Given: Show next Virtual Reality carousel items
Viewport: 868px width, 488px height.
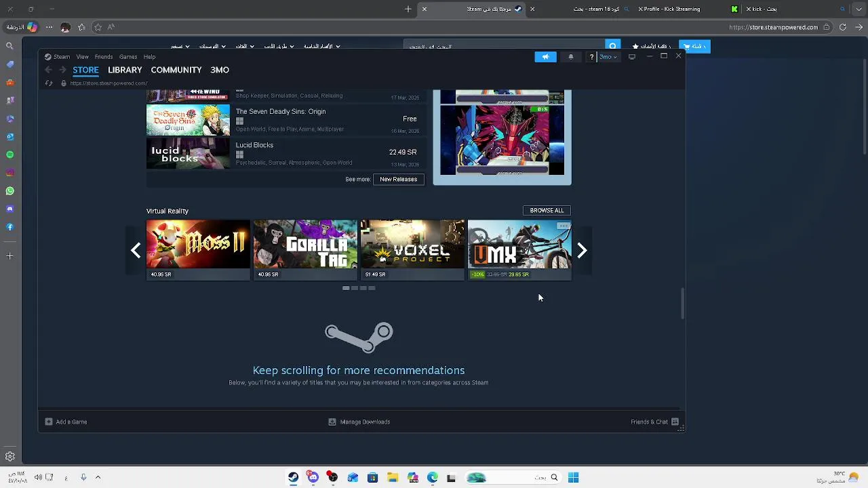Looking at the screenshot, I should (582, 251).
